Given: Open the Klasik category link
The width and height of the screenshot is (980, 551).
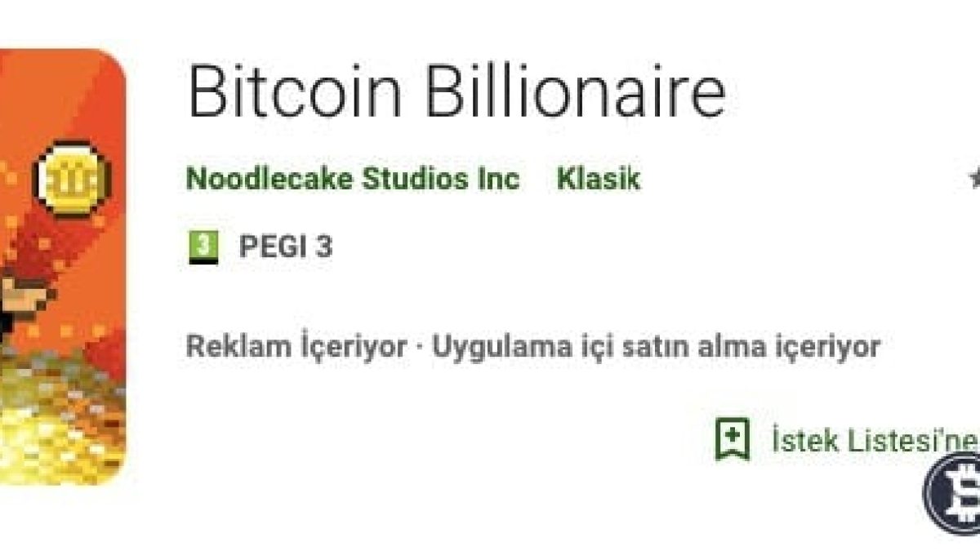Looking at the screenshot, I should point(599,179).
